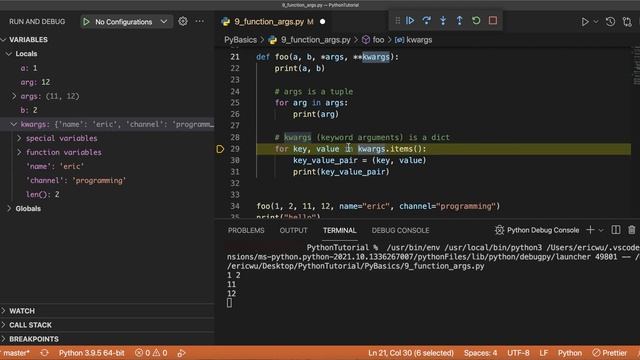640x360 pixels.
Task: Change encoding via UTF-8
Action: (x=518, y=353)
